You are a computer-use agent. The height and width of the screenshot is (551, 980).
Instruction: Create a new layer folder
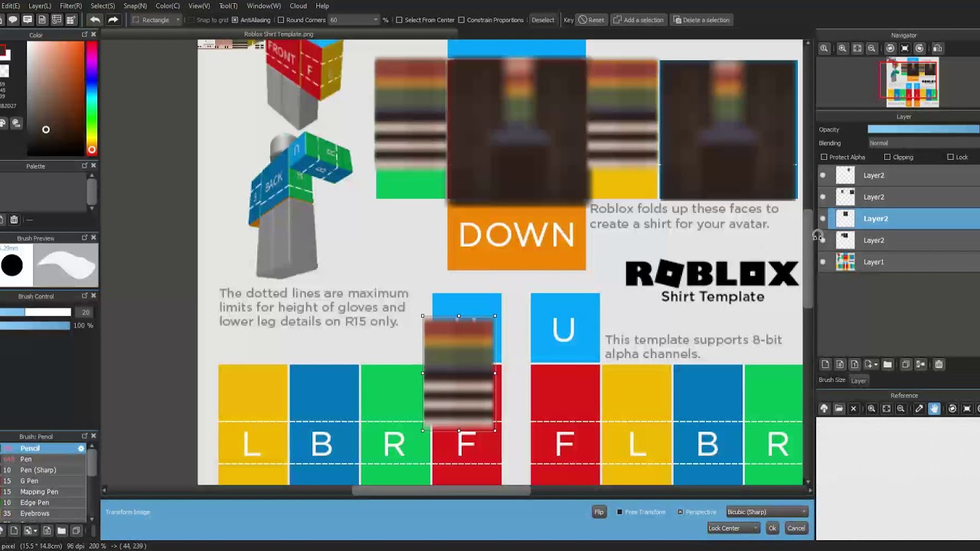pos(887,364)
